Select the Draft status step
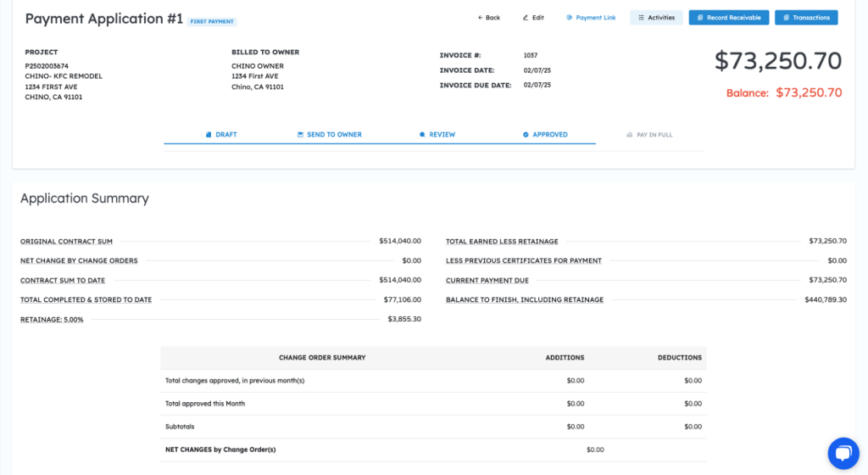This screenshot has height=475, width=868. (221, 135)
